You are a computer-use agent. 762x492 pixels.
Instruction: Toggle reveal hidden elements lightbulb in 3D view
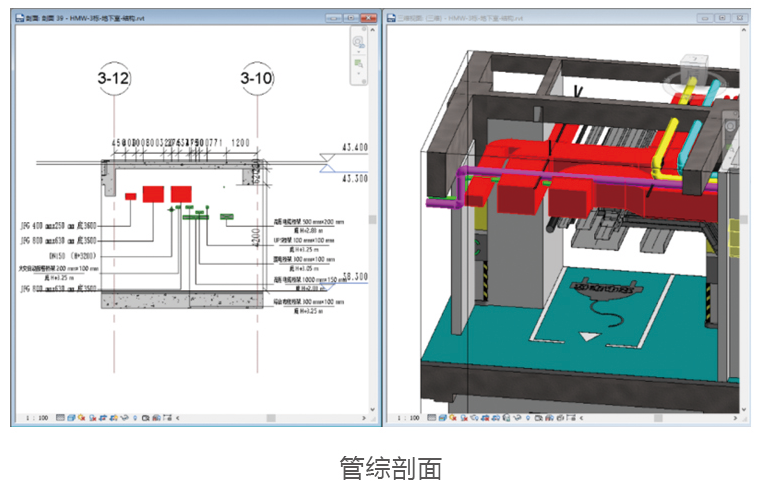[528, 418]
